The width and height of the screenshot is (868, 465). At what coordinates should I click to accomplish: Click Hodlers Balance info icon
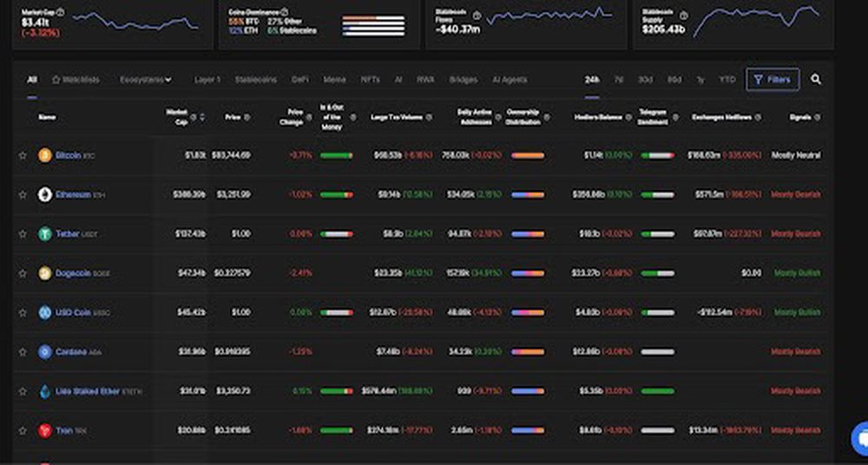click(628, 117)
